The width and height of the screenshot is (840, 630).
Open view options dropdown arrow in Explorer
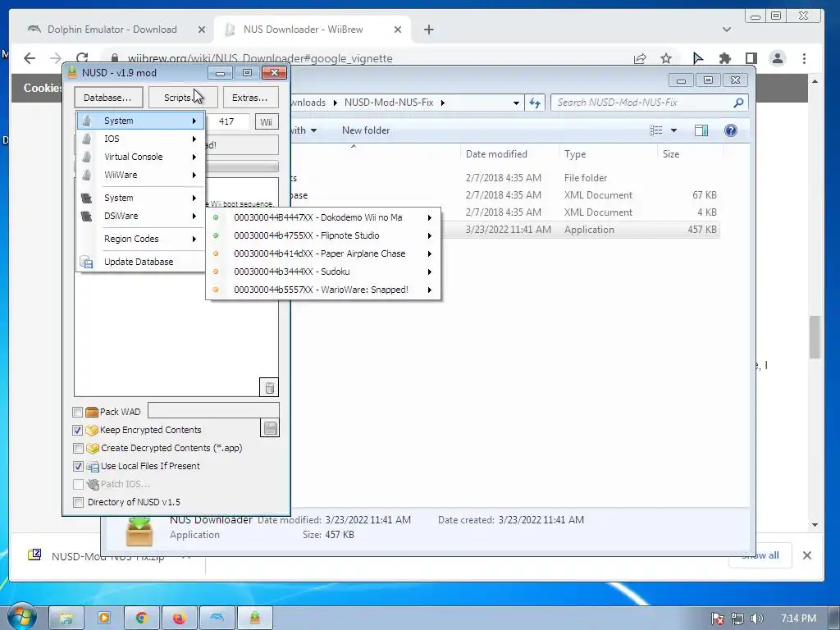point(674,130)
